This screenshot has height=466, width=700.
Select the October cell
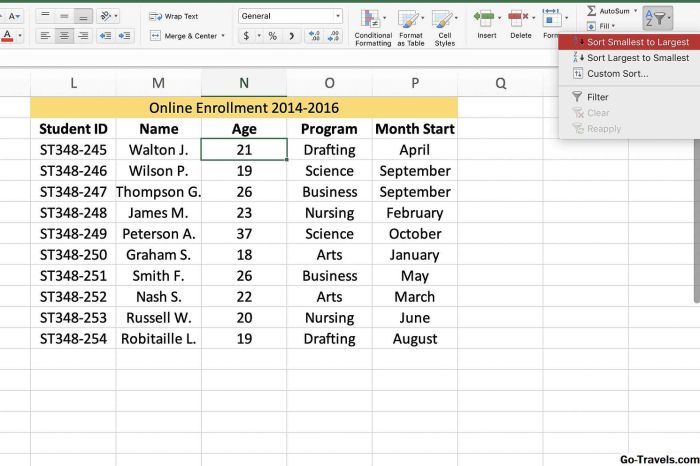tap(415, 233)
